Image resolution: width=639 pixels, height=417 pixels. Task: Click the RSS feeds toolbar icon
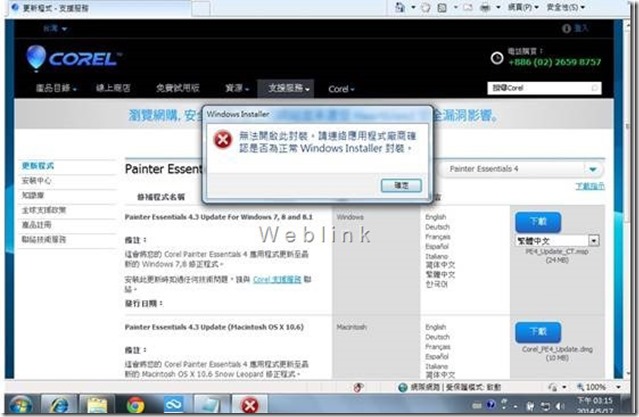click(x=442, y=7)
